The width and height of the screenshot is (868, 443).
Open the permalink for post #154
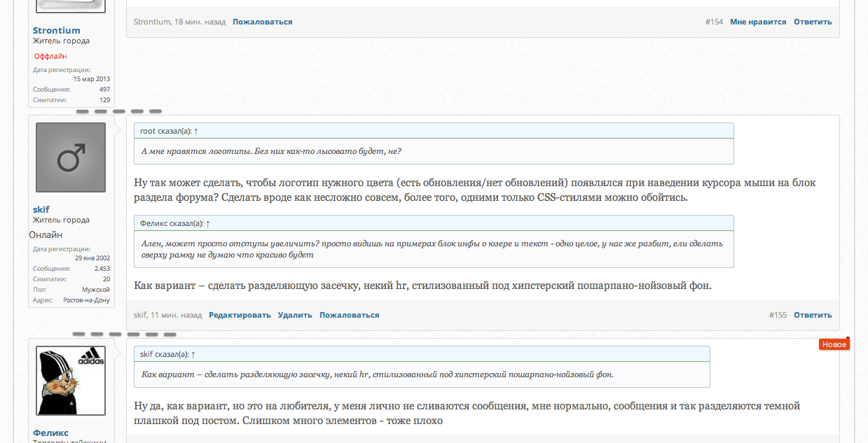(x=714, y=22)
